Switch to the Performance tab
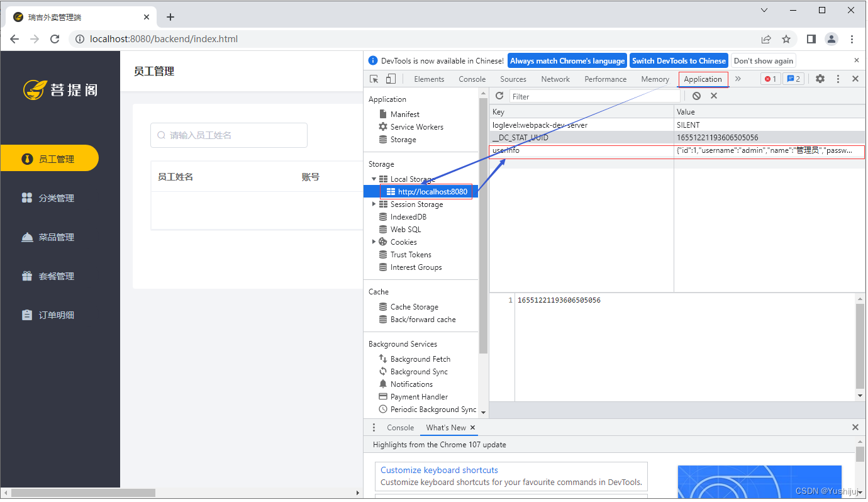 coord(605,79)
